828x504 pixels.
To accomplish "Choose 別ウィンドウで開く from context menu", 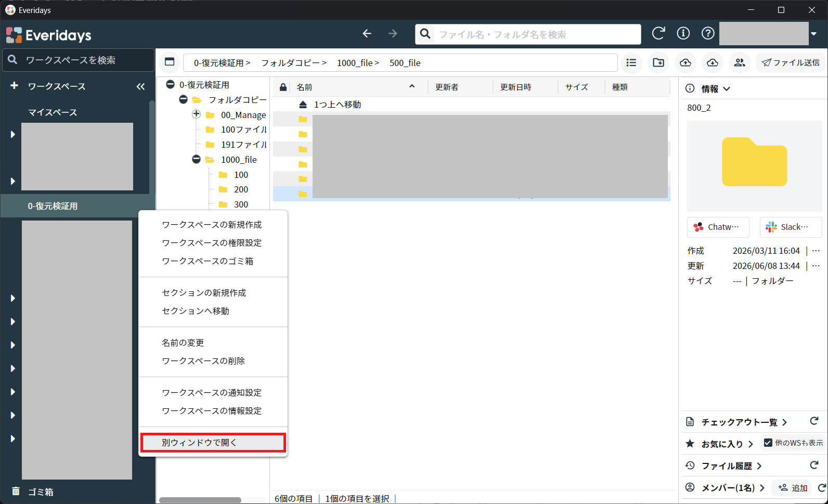I will click(x=213, y=443).
